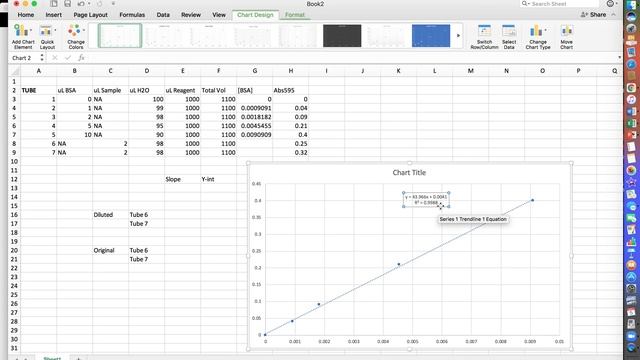The image size is (640, 360).
Task: Click the formula bar cancel X icon
Action: point(55,58)
